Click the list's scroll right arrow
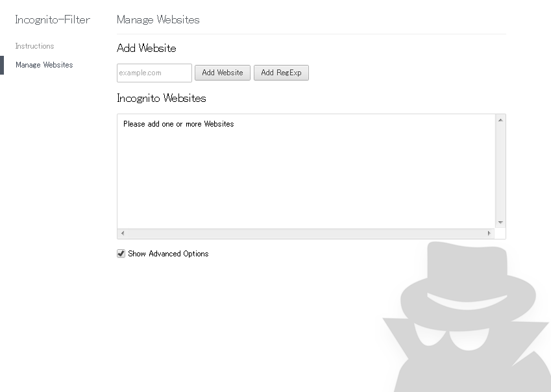 pos(489,233)
